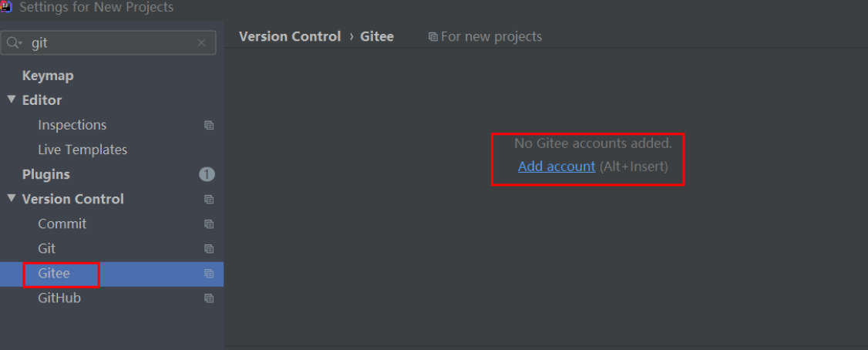Viewport: 868px width, 350px height.
Task: Collapse the Editor tree section
Action: (x=11, y=100)
